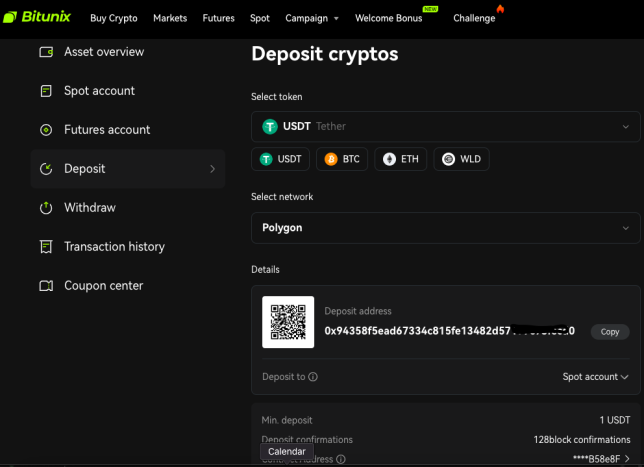Open the Futures navigation item
Image resolution: width=644 pixels, height=467 pixels.
coord(218,18)
